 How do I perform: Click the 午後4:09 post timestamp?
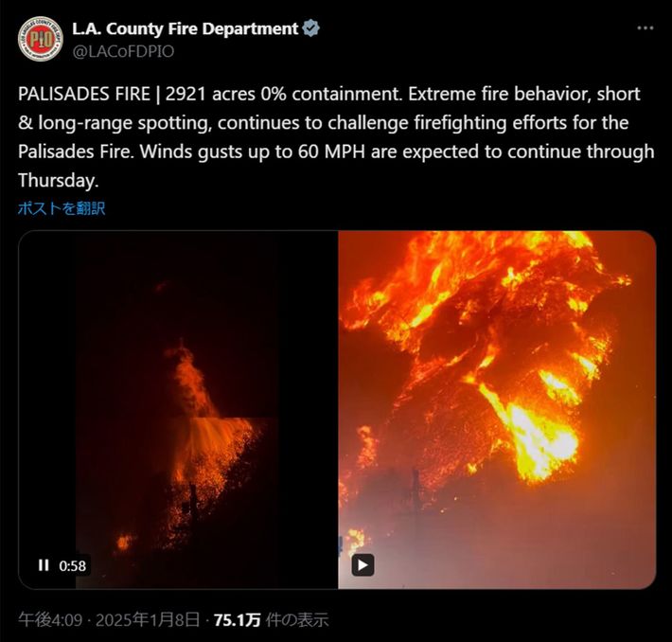point(50,619)
